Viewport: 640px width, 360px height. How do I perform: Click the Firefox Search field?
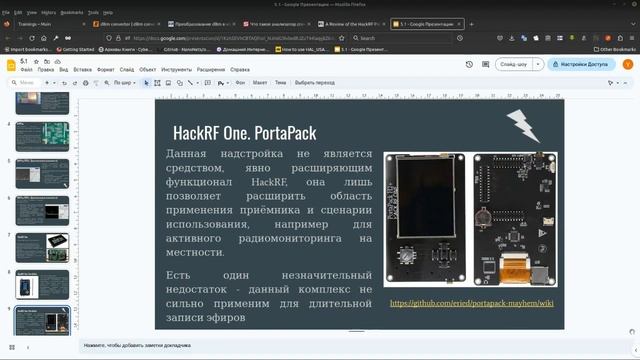[402, 38]
